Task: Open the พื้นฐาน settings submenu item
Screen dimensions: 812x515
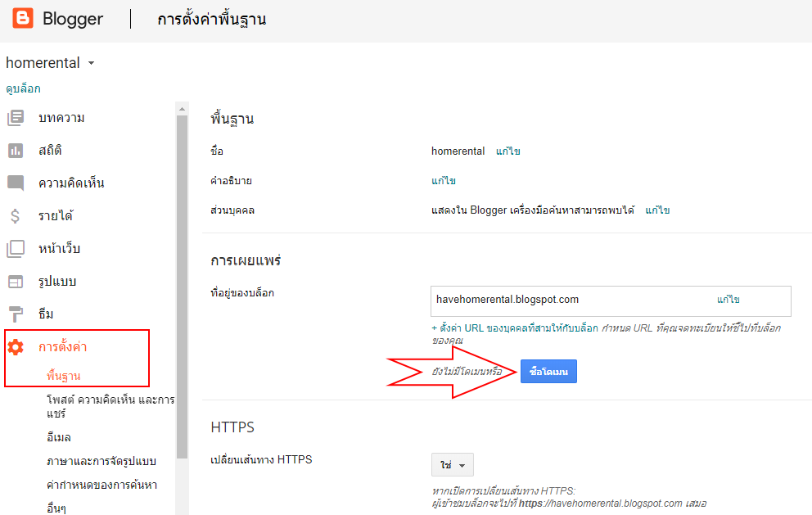Action: click(x=64, y=376)
